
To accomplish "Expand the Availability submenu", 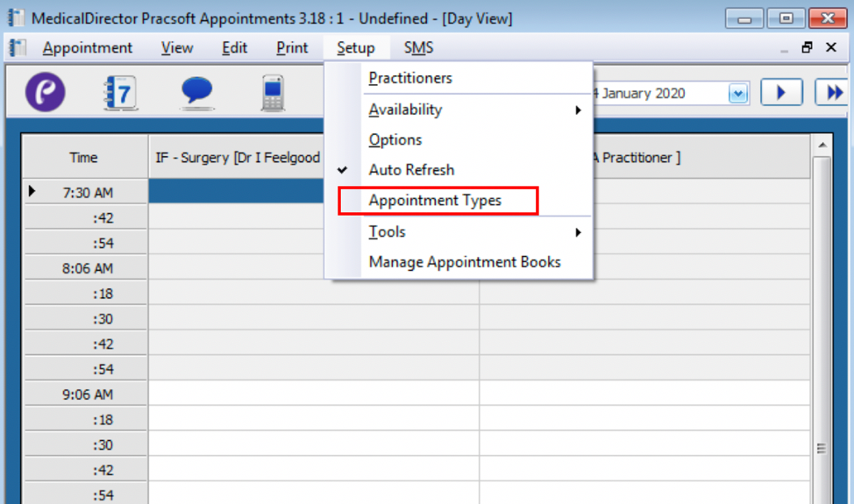I will tap(405, 110).
